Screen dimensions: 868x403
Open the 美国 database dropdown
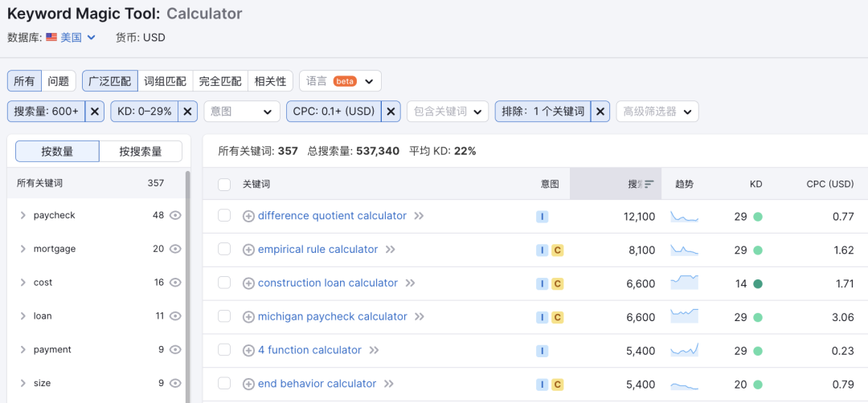(71, 37)
